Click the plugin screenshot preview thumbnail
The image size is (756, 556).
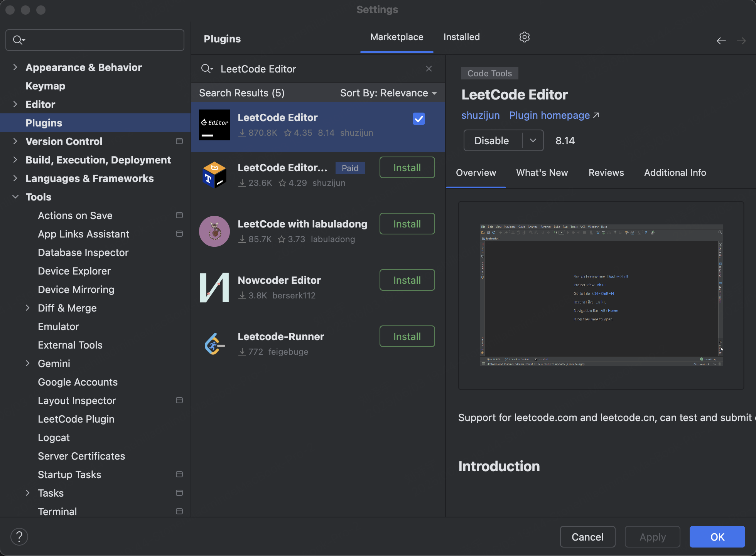coord(601,295)
